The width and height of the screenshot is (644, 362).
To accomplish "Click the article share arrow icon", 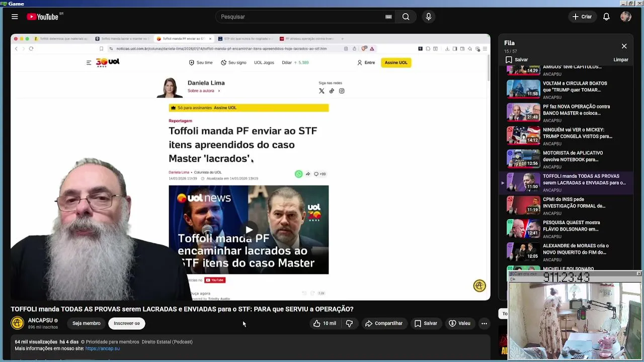I will 308,174.
